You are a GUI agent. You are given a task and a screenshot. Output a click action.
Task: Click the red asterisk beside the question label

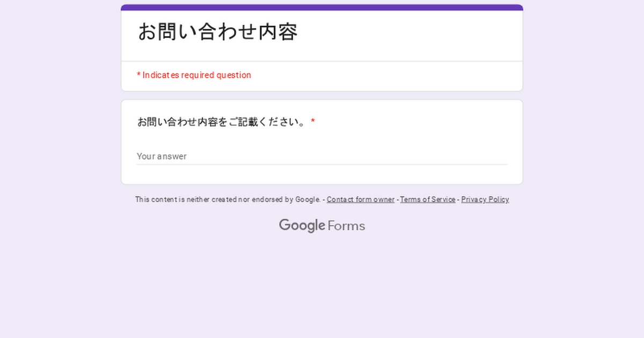click(x=313, y=122)
